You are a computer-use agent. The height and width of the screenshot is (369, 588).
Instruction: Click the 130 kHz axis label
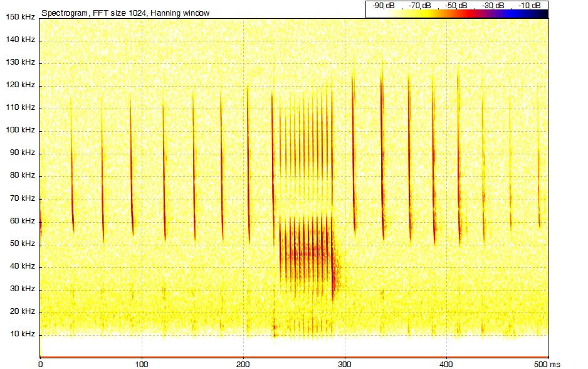click(20, 62)
